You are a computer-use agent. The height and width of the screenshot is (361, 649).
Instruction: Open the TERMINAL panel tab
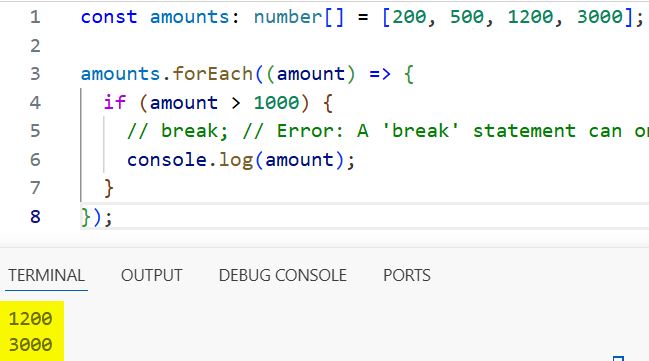click(x=46, y=275)
